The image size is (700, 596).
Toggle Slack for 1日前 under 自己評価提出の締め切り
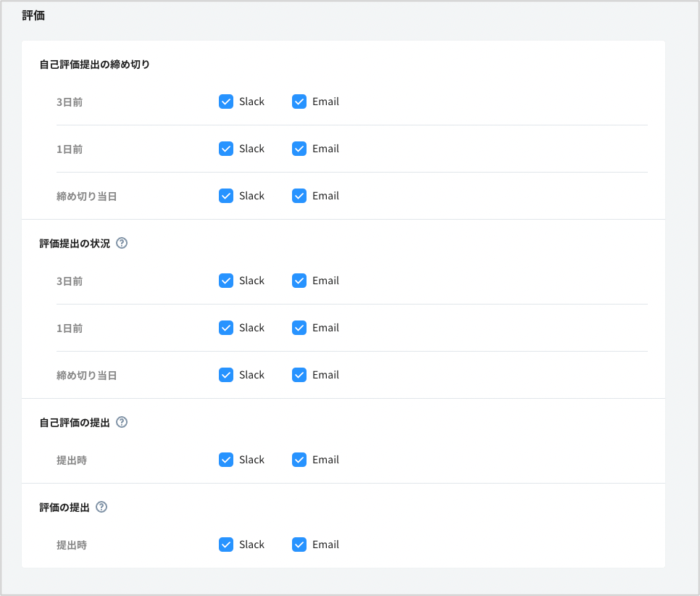[226, 149]
